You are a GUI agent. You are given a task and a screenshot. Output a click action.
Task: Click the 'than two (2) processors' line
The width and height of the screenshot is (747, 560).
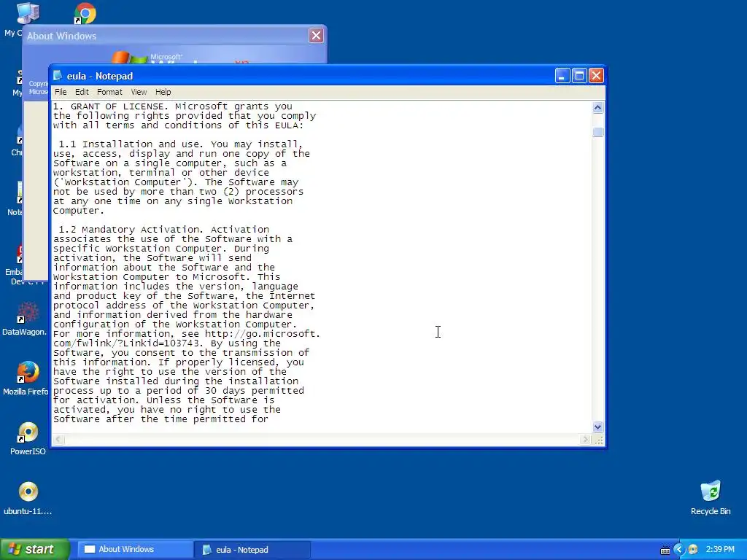[178, 192]
